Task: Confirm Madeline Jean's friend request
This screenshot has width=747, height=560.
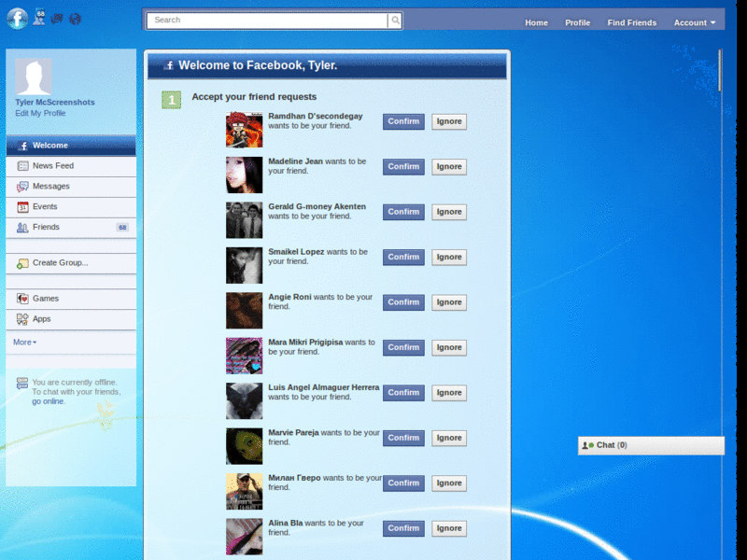Action: tap(402, 166)
